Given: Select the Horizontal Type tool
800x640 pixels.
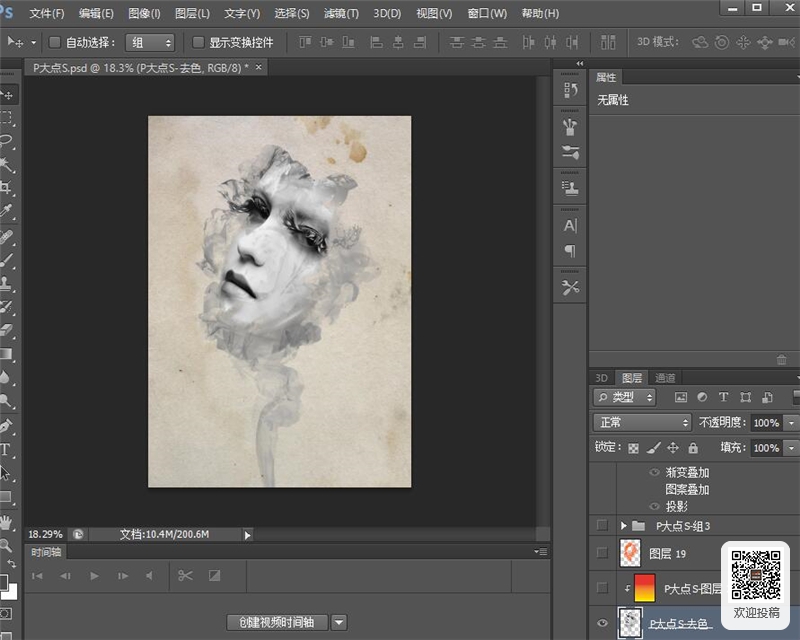Looking at the screenshot, I should pos(6,450).
